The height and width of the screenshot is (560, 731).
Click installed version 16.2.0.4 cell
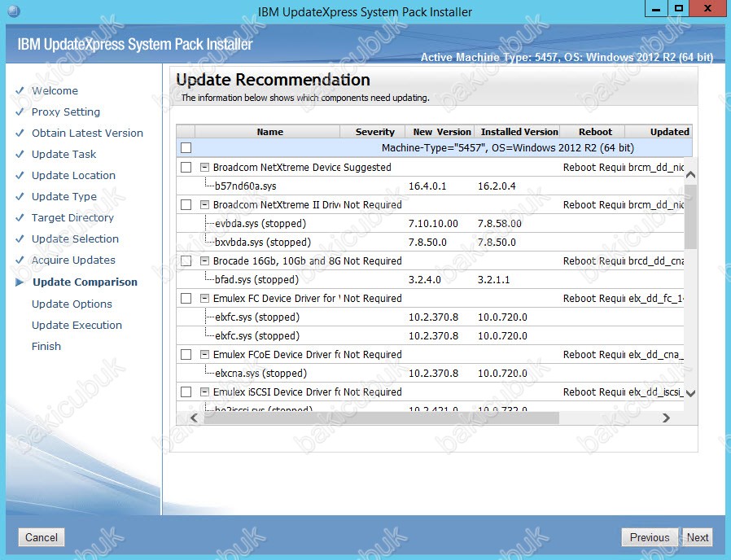(497, 186)
